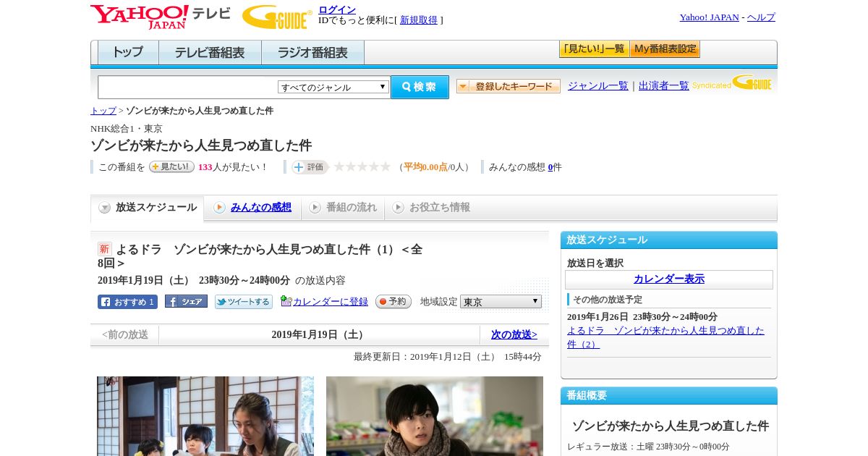
Task: Open the 出演者一覧 link
Action: 664,85
